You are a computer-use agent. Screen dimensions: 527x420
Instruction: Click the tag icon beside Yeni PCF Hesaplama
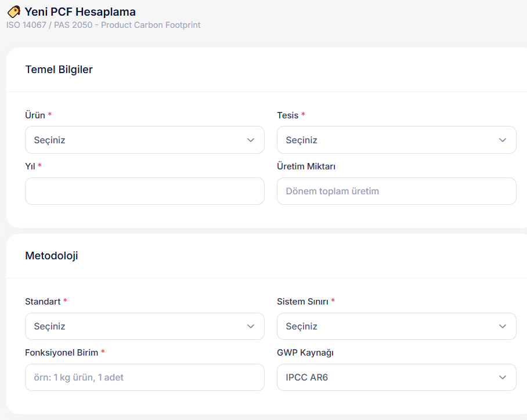click(x=13, y=12)
